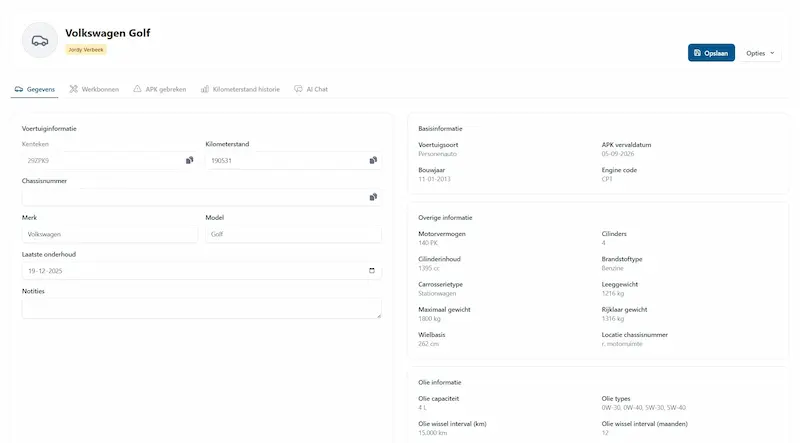Click the car avatar icon beside Volkswagen Golf
The width and height of the screenshot is (800, 443).
pyautogui.click(x=40, y=40)
